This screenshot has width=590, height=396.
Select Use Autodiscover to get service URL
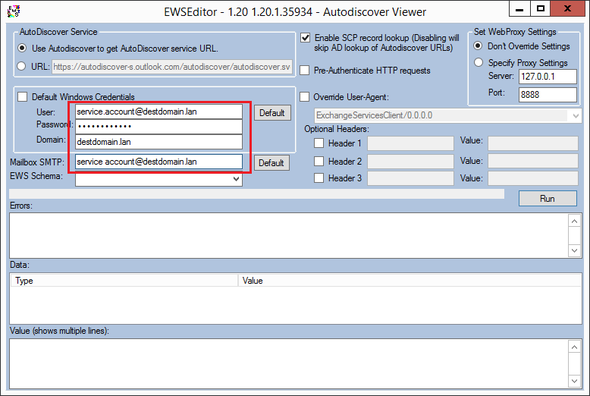click(23, 48)
